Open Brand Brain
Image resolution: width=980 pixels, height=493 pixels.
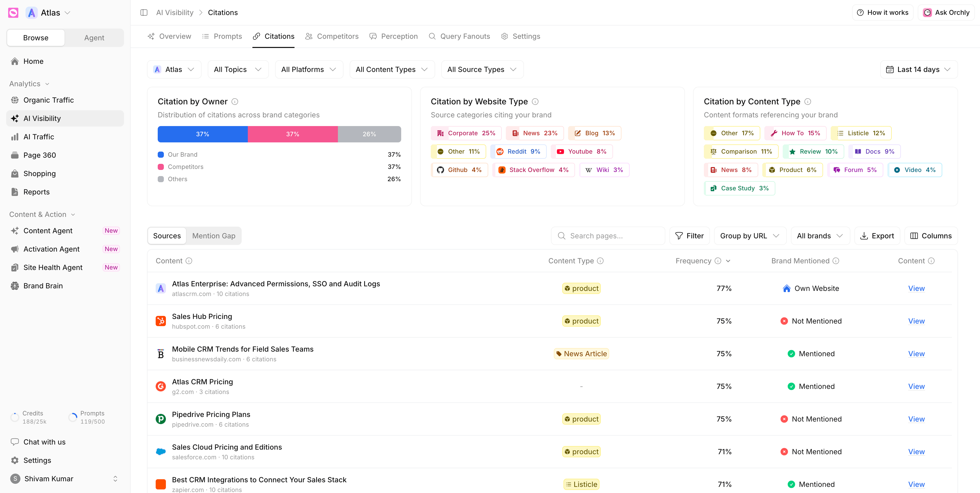click(65, 286)
